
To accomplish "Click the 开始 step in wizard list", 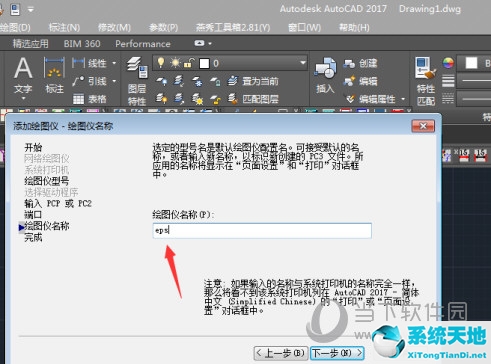I will [33, 147].
